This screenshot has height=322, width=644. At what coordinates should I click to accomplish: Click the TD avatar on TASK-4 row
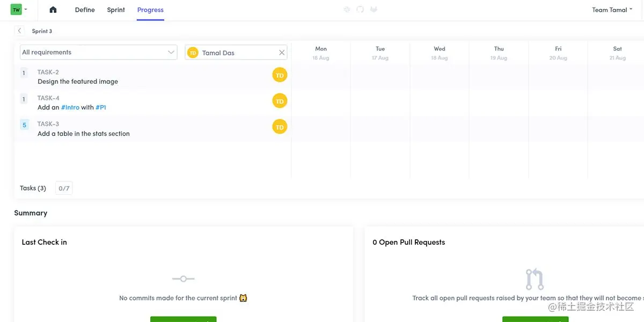pos(280,101)
